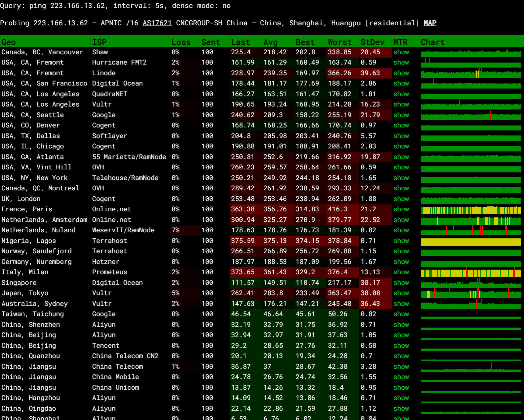Image resolution: width=524 pixels, height=420 pixels.
Task: Show MTR for UK London Cogent
Action: tap(401, 199)
